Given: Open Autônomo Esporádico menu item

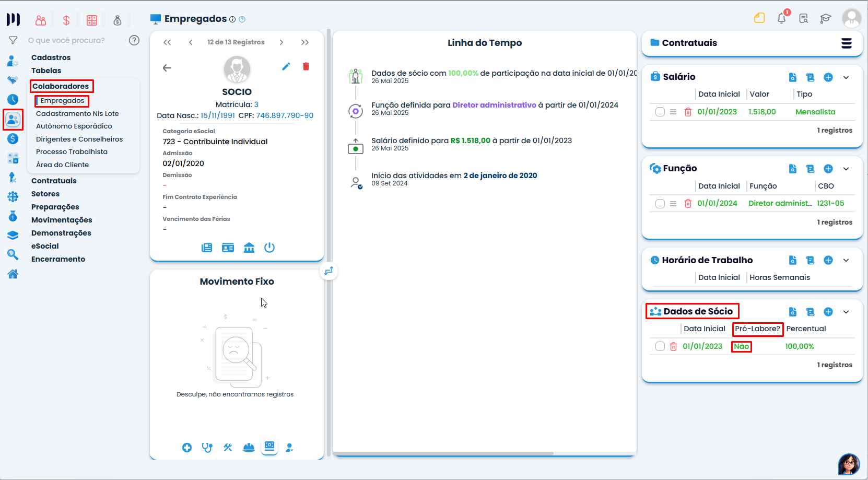Looking at the screenshot, I should (x=74, y=126).
